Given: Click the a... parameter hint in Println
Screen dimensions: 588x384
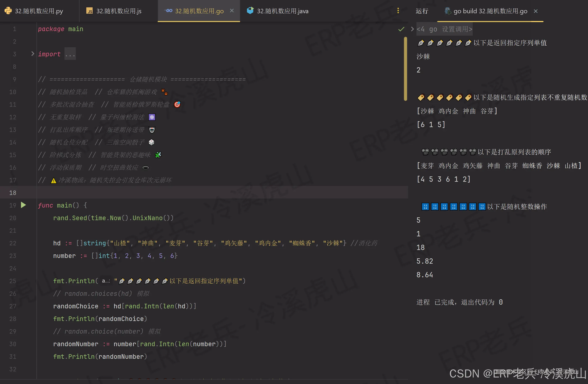Looking at the screenshot, I should coord(106,281).
